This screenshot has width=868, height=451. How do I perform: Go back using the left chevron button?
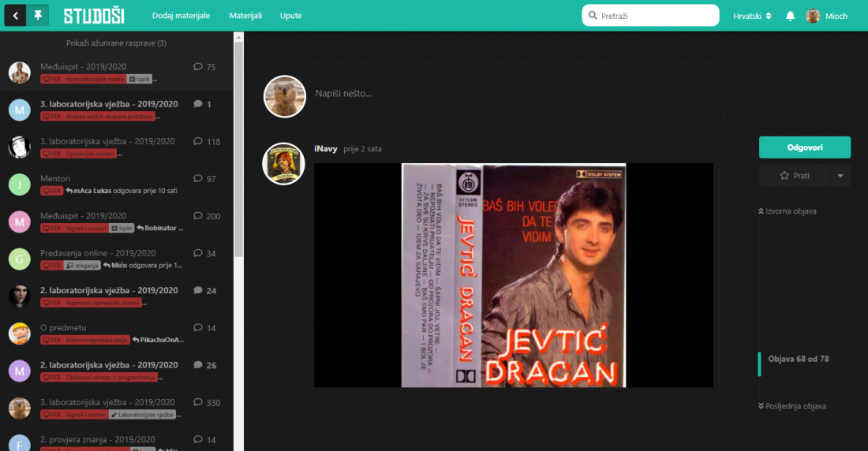[x=16, y=16]
